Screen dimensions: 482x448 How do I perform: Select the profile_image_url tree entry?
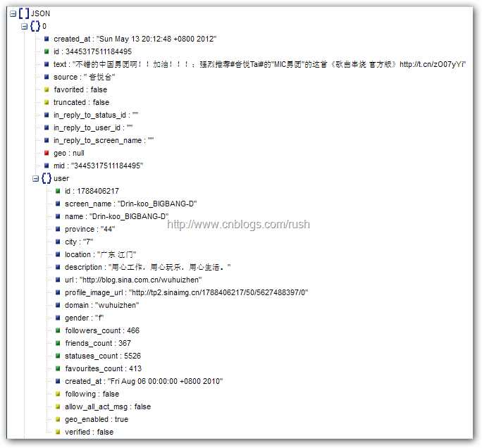coord(186,292)
